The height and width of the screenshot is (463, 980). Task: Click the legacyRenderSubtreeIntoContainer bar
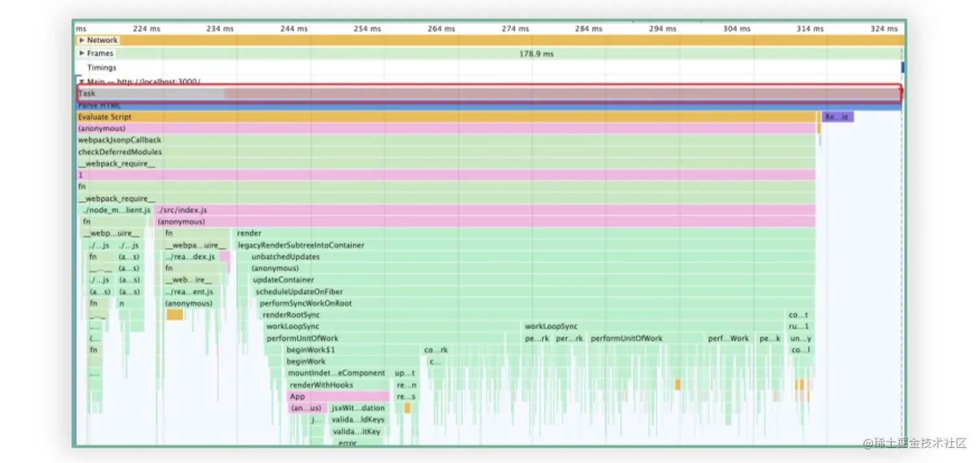pos(526,245)
